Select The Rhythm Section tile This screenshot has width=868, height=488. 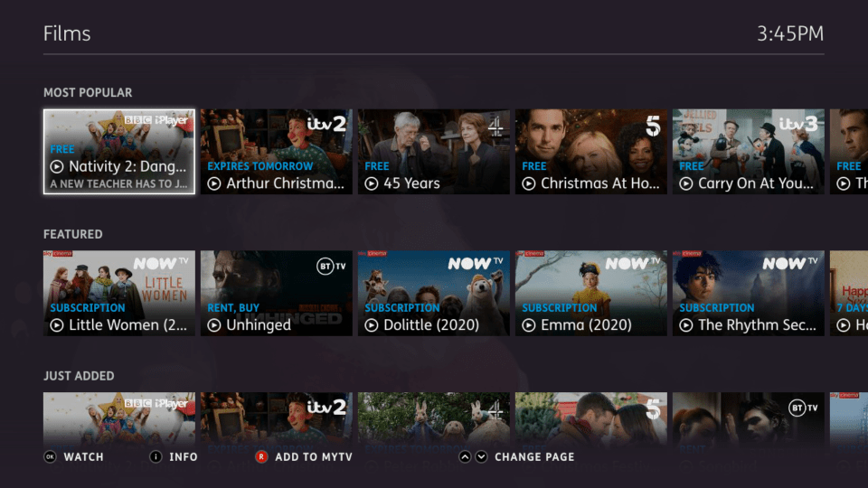(749, 293)
